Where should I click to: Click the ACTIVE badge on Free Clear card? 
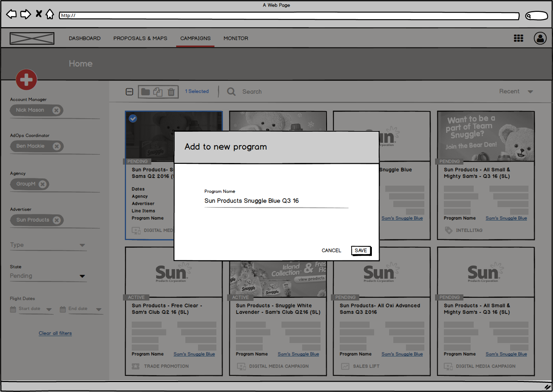(136, 297)
